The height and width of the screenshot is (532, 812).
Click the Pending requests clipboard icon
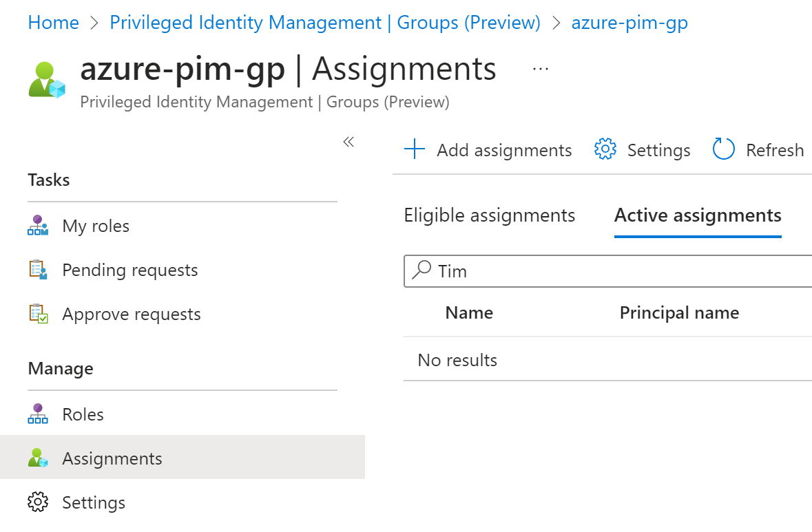coord(38,270)
